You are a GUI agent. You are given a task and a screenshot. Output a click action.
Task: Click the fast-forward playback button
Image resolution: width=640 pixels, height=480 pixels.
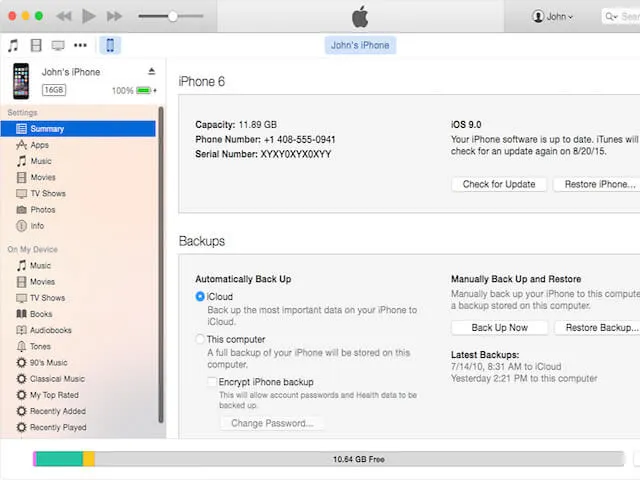coord(114,16)
